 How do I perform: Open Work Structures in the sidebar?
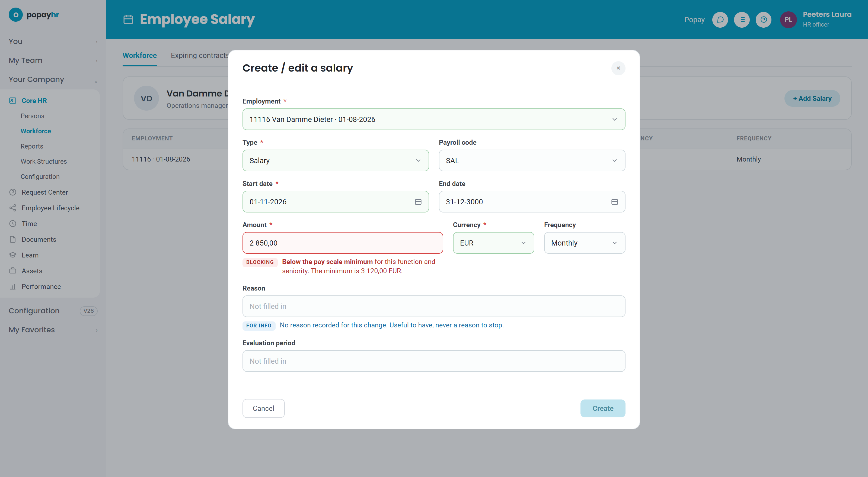[44, 162]
